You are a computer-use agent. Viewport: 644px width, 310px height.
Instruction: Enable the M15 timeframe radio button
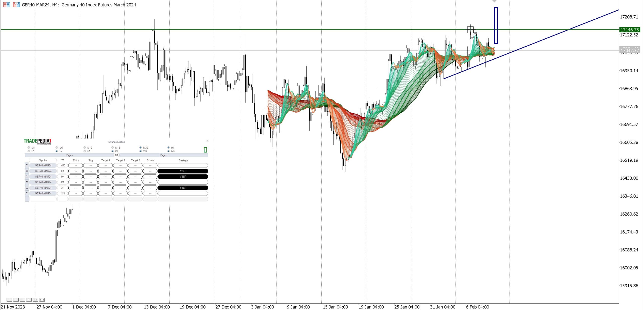(112, 148)
